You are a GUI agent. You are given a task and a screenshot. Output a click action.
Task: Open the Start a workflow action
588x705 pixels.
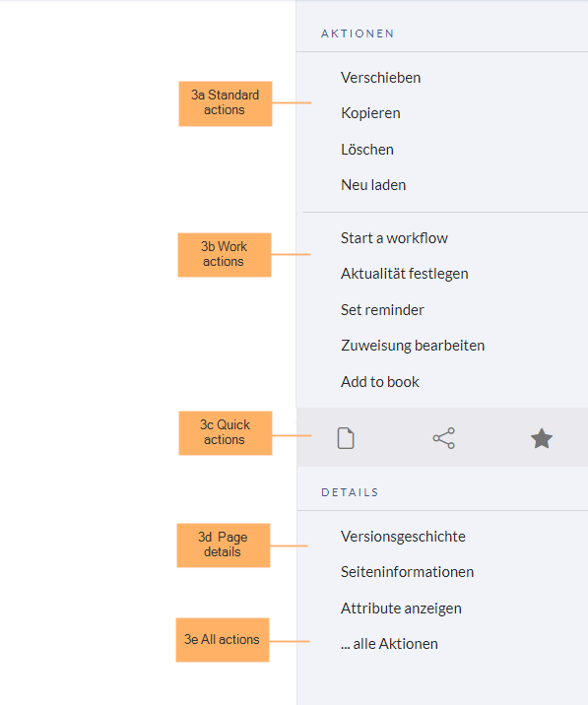(394, 238)
